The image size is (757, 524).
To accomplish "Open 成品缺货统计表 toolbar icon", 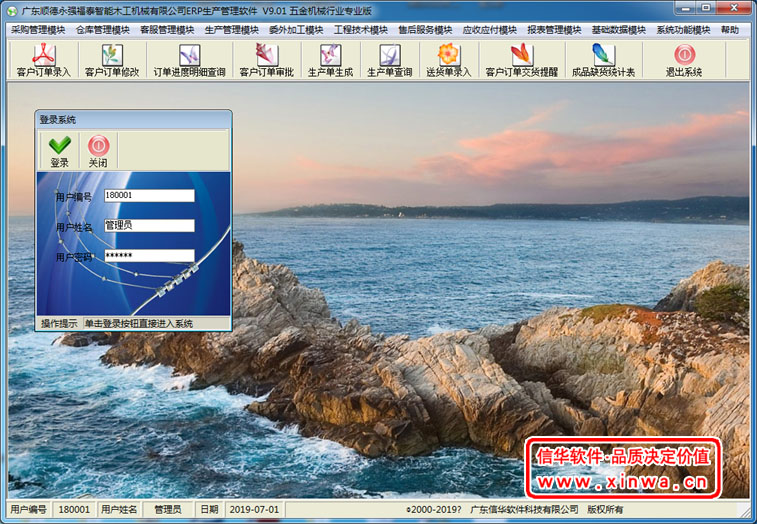I will coord(603,60).
